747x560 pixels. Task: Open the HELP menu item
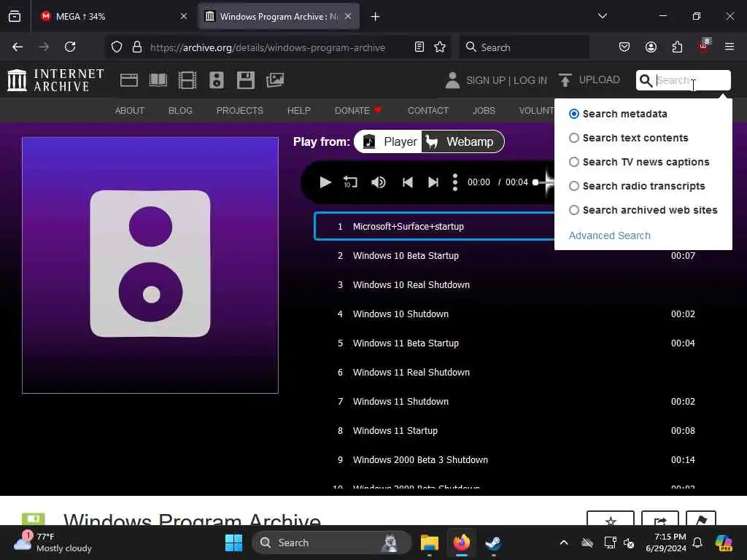tap(298, 111)
